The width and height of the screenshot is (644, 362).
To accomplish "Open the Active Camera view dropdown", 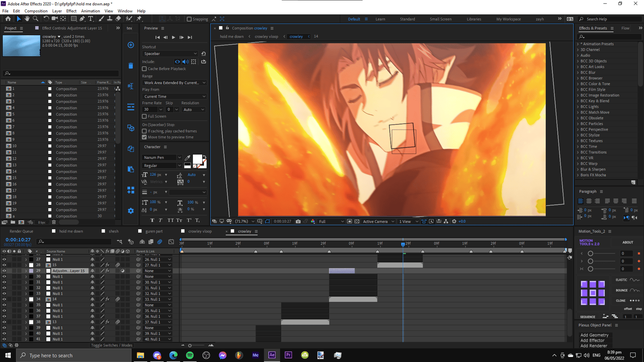I will point(379,222).
